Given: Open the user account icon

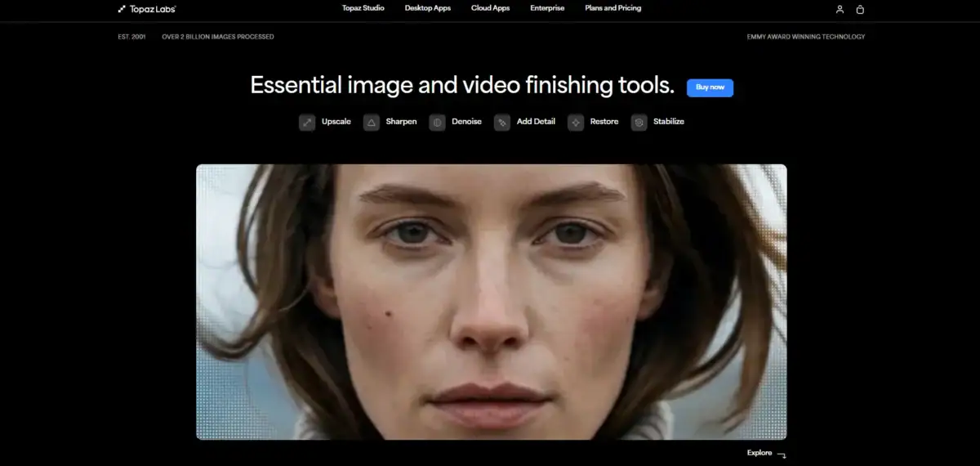Looking at the screenshot, I should (840, 9).
